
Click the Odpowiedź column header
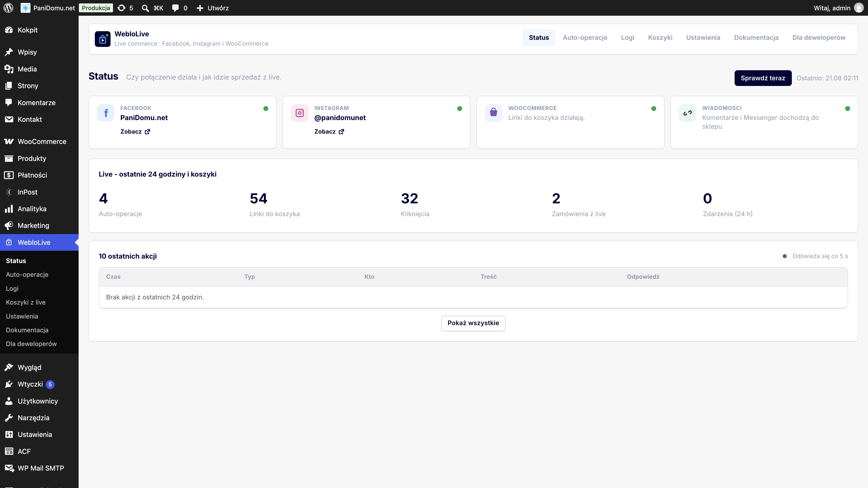click(x=643, y=277)
